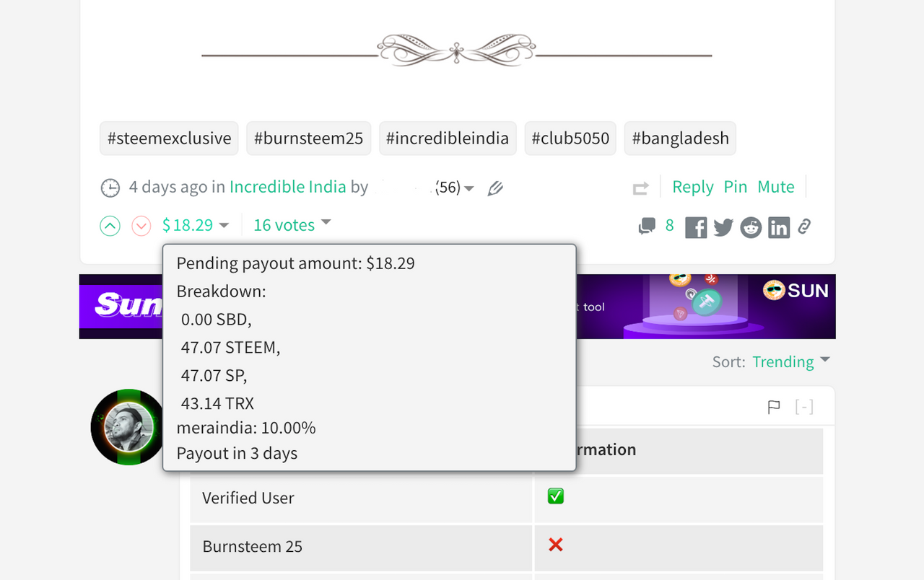The image size is (924, 580).
Task: Open comments via the speech bubble icon
Action: point(647,227)
